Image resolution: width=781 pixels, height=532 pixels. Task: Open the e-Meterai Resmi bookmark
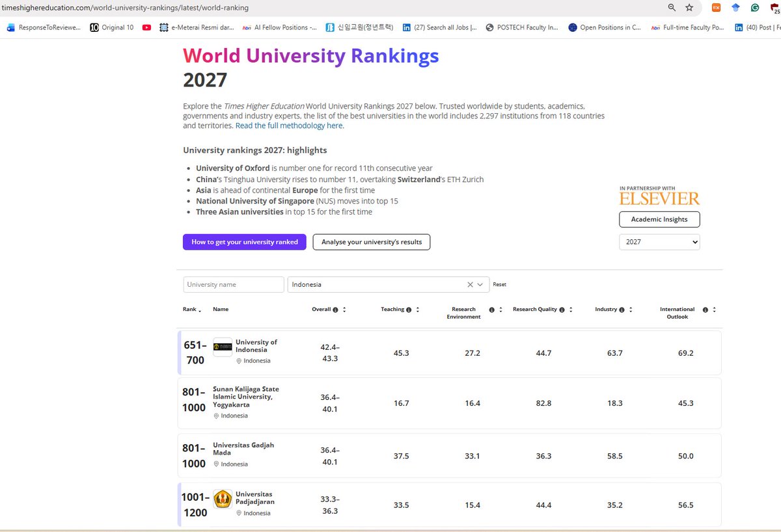(197, 27)
